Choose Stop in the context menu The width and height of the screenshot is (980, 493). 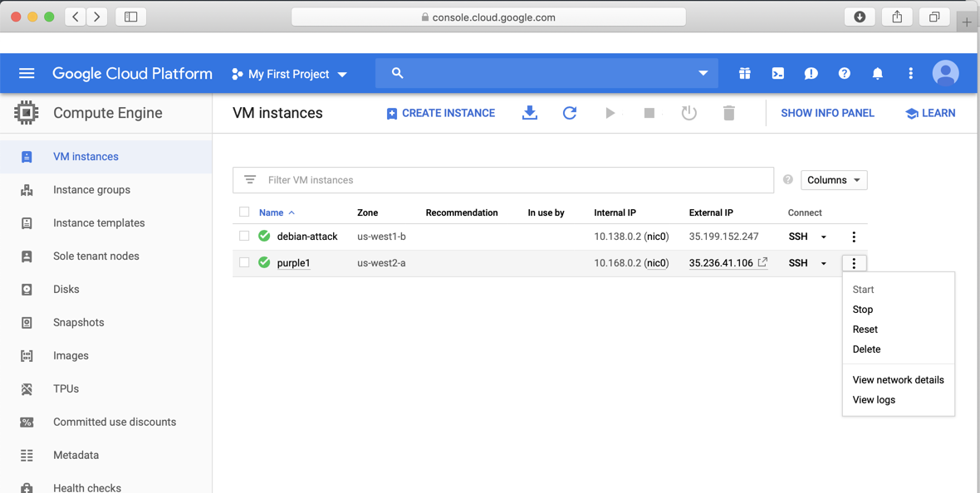[863, 310]
